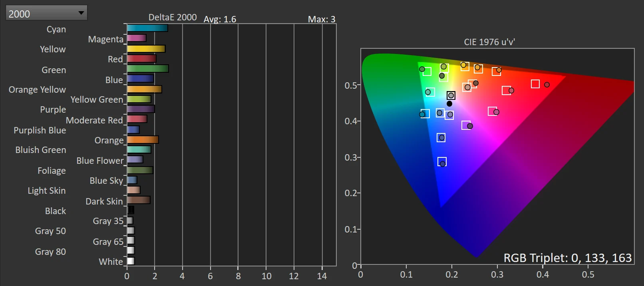Image resolution: width=644 pixels, height=286 pixels.
Task: Click the White DeltaE bar
Action: click(x=131, y=261)
